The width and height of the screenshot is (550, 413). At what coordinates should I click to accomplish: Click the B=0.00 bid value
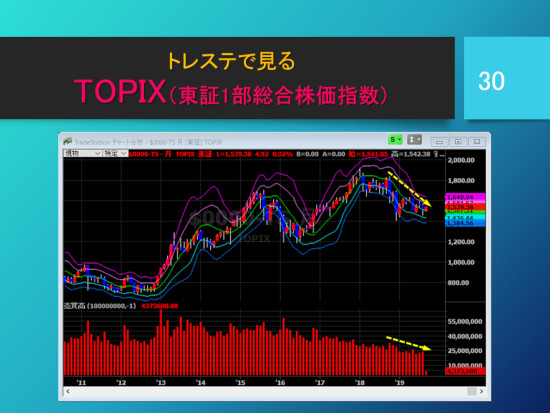click(x=308, y=154)
